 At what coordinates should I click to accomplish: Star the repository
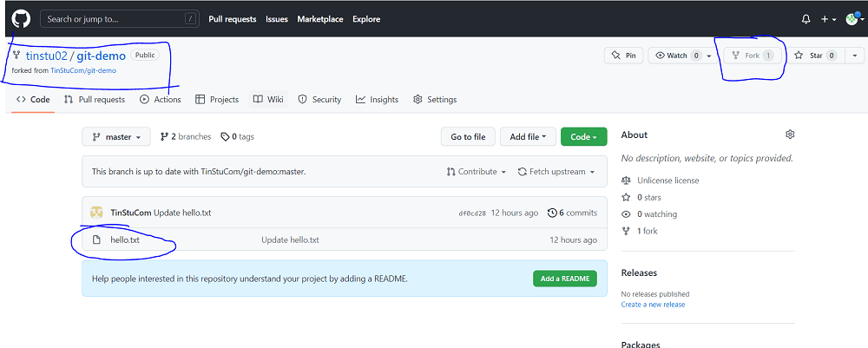tap(815, 56)
